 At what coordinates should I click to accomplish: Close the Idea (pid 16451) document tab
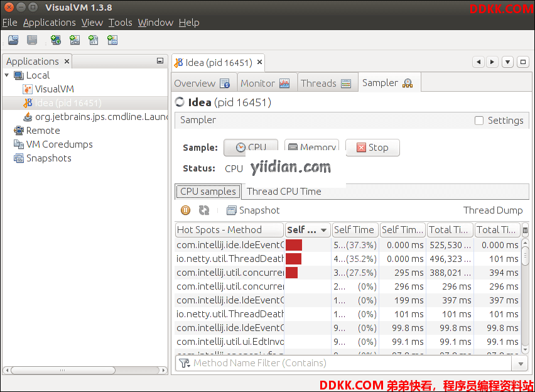[260, 62]
